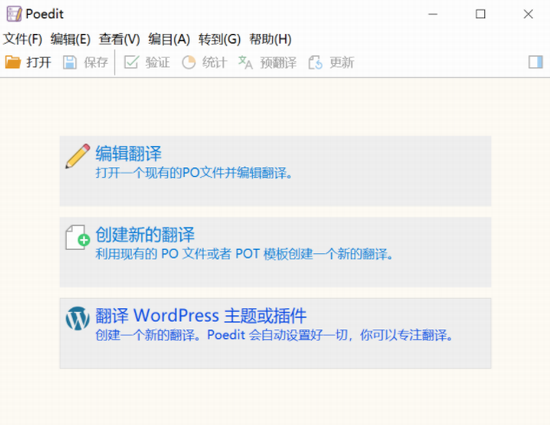This screenshot has width=550, height=425.
Task: Click the Pre-translate language icon
Action: pyautogui.click(x=245, y=62)
